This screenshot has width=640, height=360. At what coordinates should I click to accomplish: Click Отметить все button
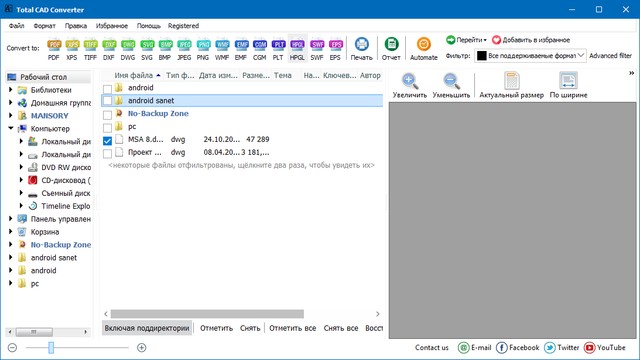(x=292, y=328)
